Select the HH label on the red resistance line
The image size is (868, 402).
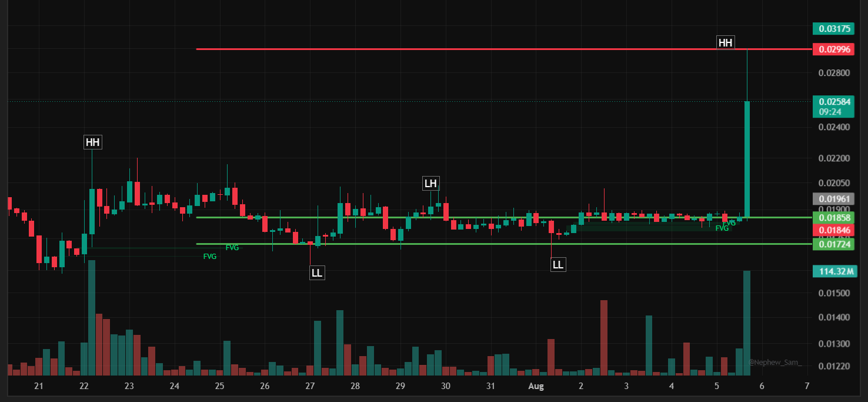click(x=726, y=42)
